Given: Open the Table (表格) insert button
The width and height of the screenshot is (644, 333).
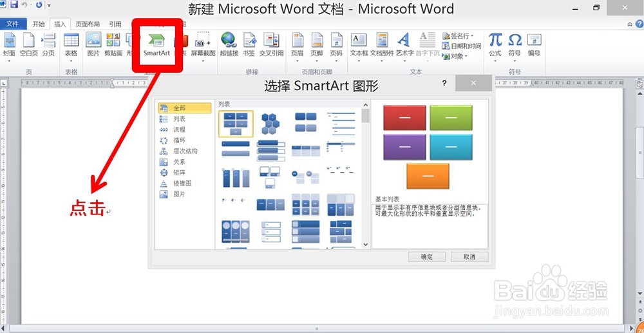Looking at the screenshot, I should (x=71, y=46).
